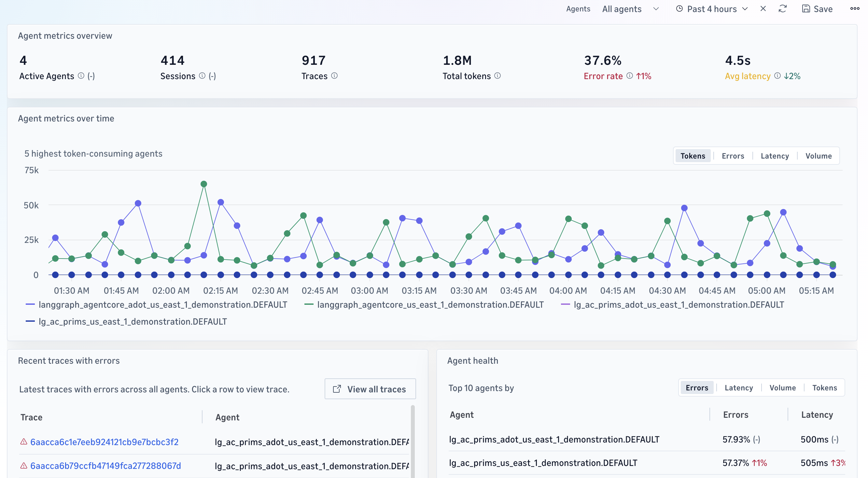
Task: Show info tooltip for Traces
Action: (x=334, y=76)
